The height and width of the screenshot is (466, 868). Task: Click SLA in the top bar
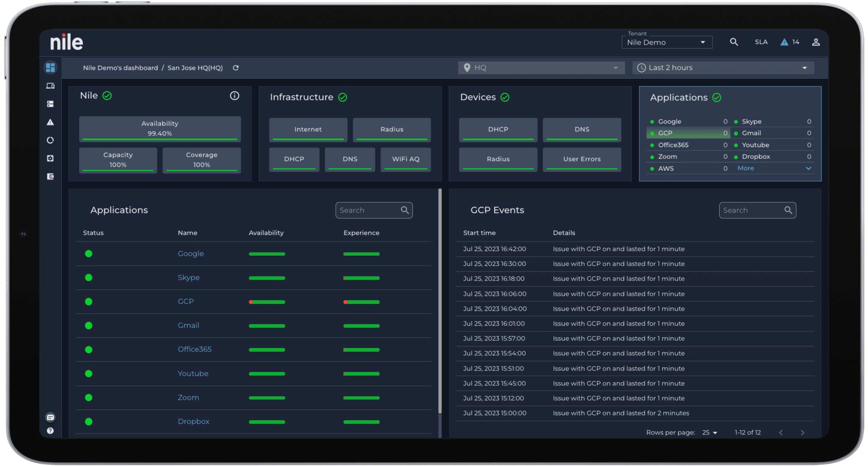pos(761,42)
